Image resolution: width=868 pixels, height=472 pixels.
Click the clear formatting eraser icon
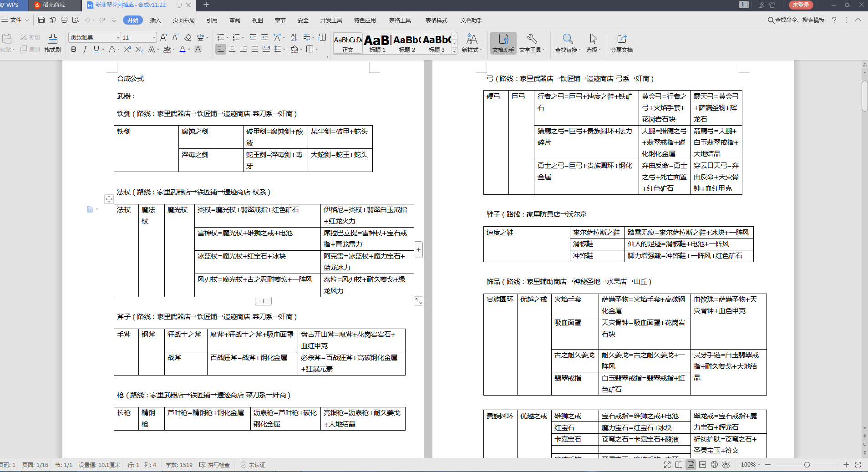tap(188, 37)
